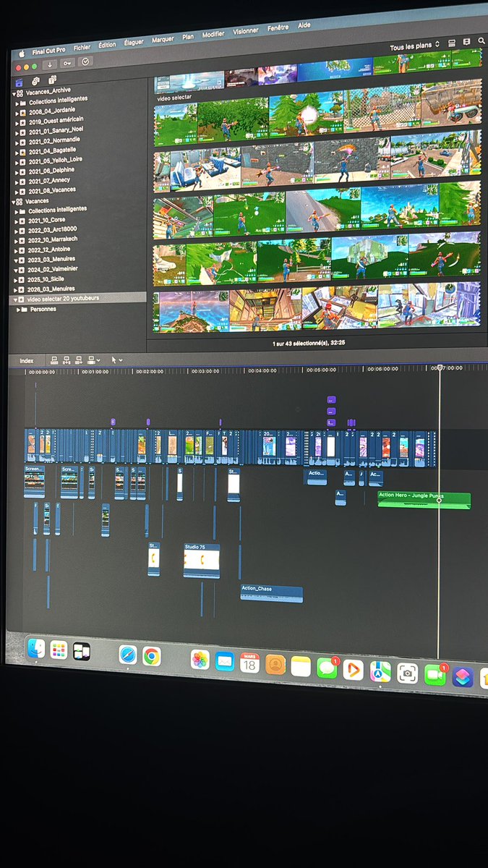
Task: Open the background tasks checkmark button
Action: click(85, 63)
